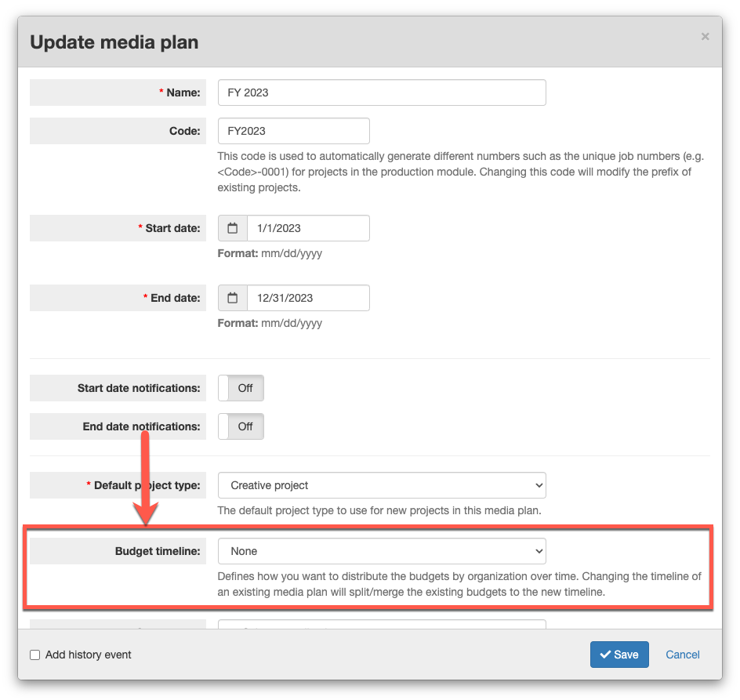The width and height of the screenshot is (740, 700).
Task: Open the Default project type dropdown
Action: pos(382,485)
